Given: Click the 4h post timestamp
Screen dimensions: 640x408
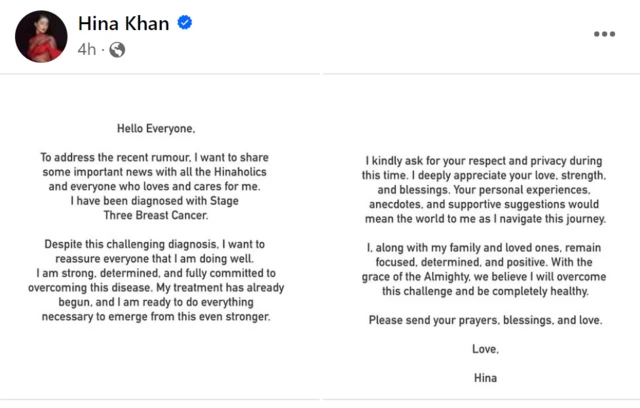Looking at the screenshot, I should pos(86,49).
